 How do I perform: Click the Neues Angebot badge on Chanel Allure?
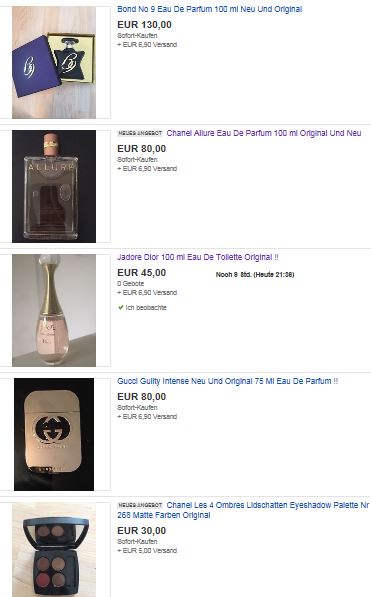click(x=140, y=133)
